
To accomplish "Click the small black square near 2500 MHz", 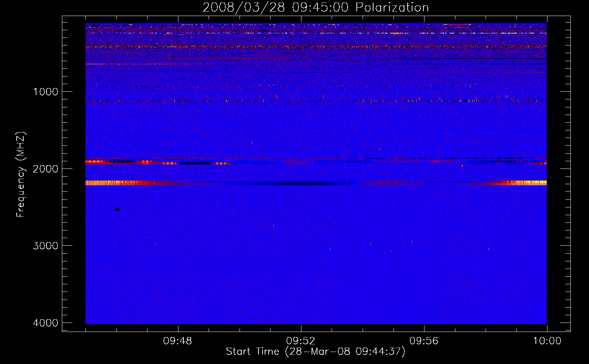I will [117, 209].
